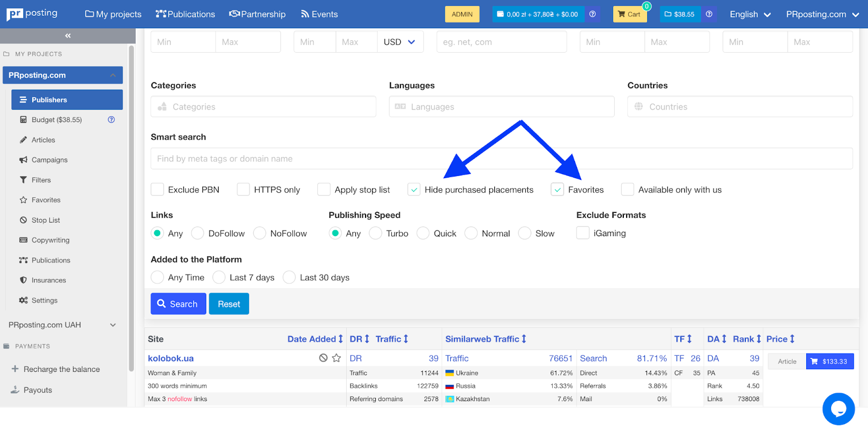Screen dimensions: 868x436
Task: Add kolobok.ua to stop list icon
Action: coord(323,358)
